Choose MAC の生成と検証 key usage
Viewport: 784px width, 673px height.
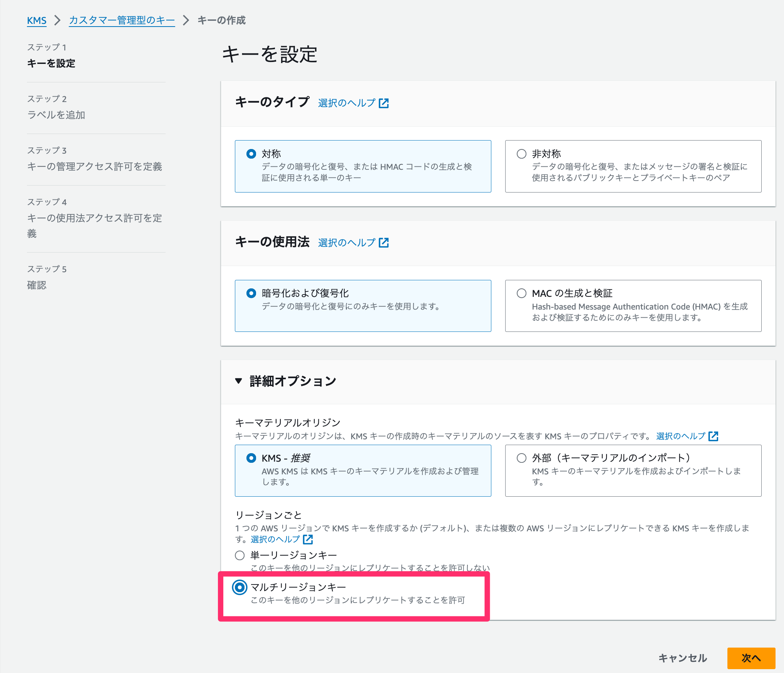coord(521,293)
